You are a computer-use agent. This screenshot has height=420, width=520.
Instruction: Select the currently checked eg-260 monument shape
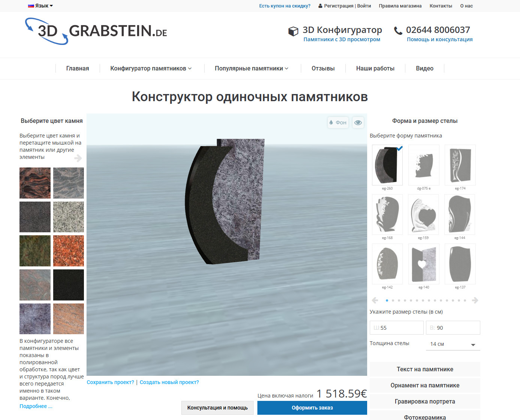point(387,165)
